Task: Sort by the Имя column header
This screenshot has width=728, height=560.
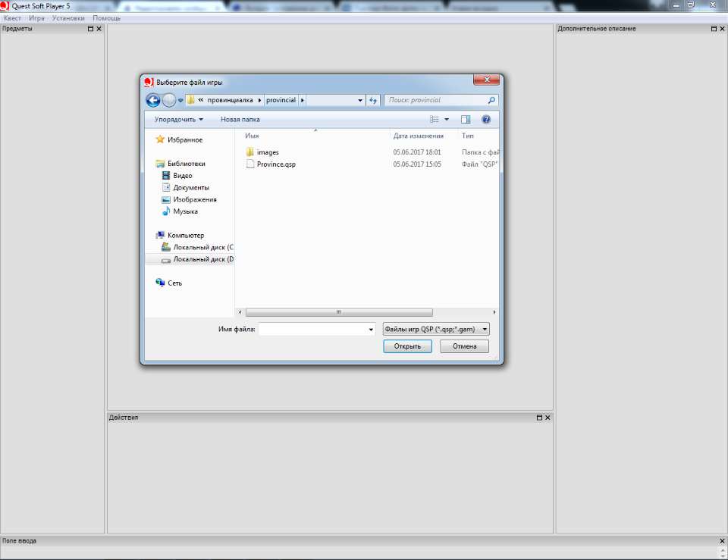Action: coord(252,136)
